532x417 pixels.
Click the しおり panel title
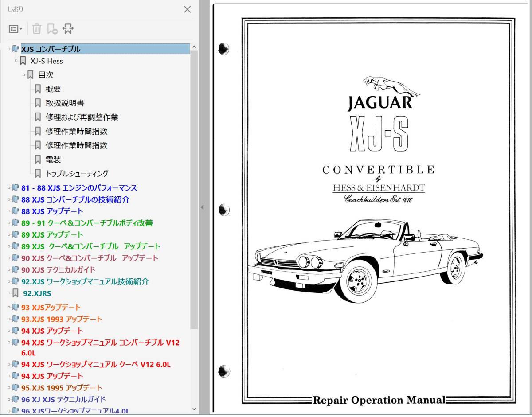(16, 9)
